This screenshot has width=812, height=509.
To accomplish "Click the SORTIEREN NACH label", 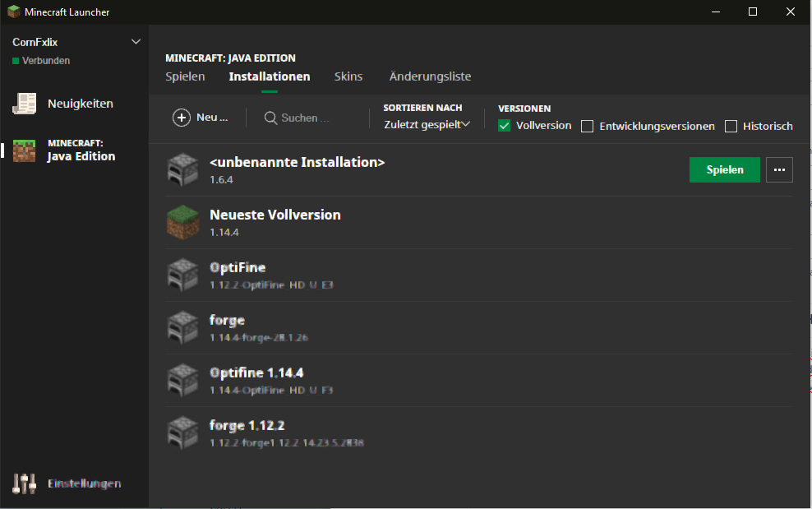I will click(x=422, y=108).
